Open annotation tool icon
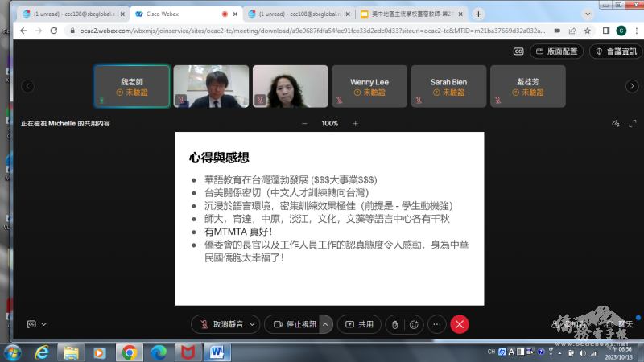Screen dimensions: 644x362 pyautogui.click(x=615, y=124)
